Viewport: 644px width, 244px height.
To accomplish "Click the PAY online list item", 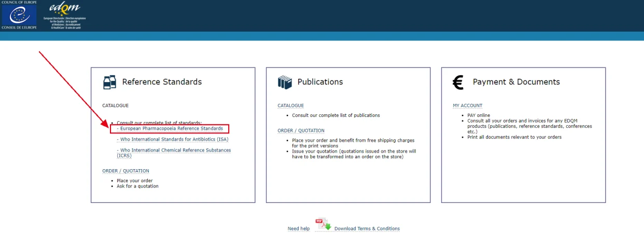I will 479,115.
